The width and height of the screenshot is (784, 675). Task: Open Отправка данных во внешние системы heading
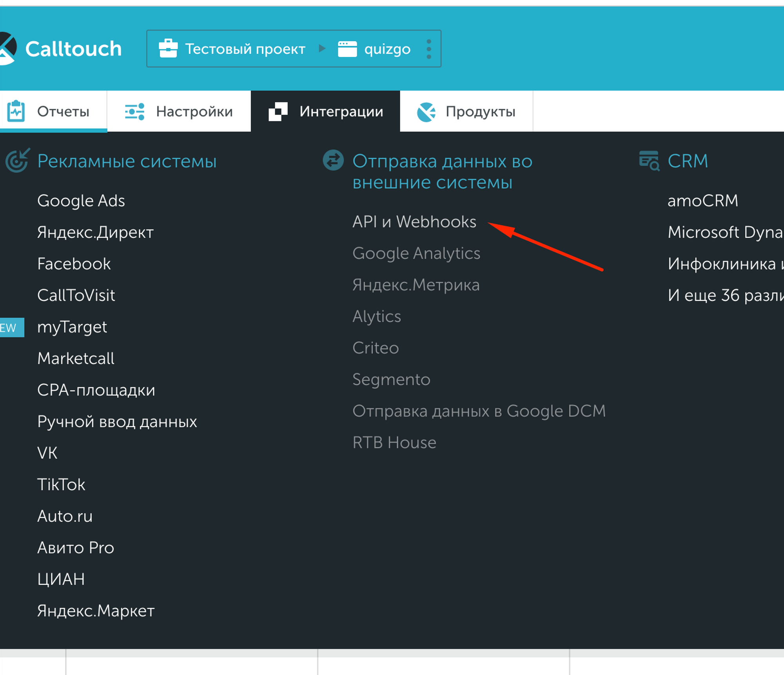tap(442, 172)
